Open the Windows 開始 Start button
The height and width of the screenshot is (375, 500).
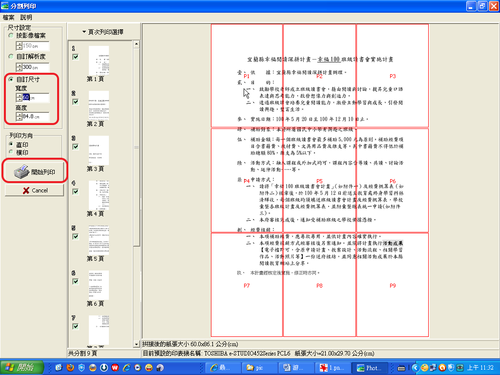tap(22, 368)
